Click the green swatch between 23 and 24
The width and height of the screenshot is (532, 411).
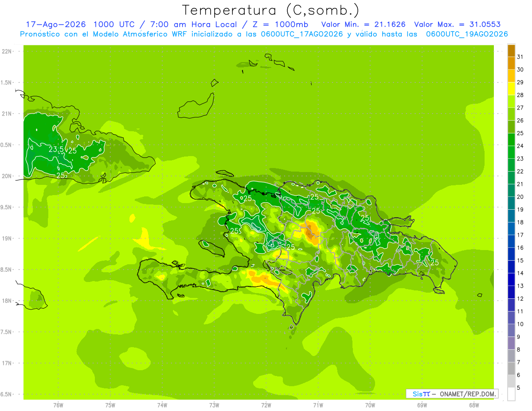(x=511, y=152)
